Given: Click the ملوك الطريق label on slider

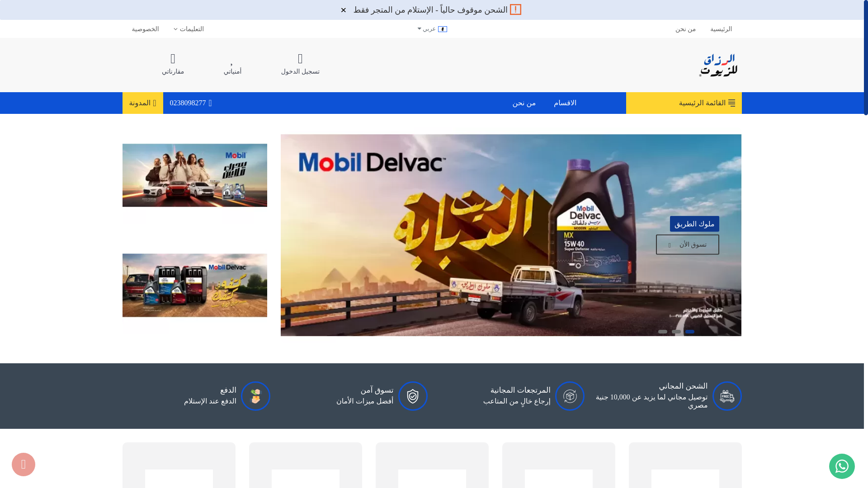Looking at the screenshot, I should pos(694,224).
